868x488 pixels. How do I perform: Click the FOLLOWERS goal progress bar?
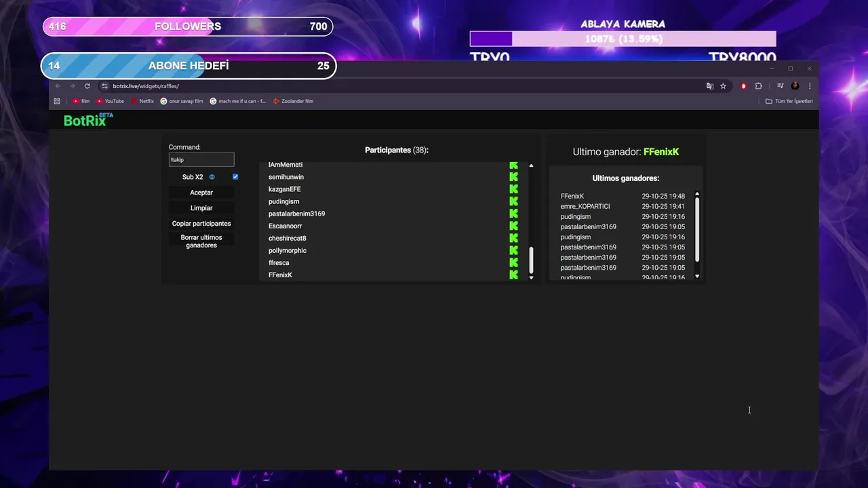click(188, 26)
